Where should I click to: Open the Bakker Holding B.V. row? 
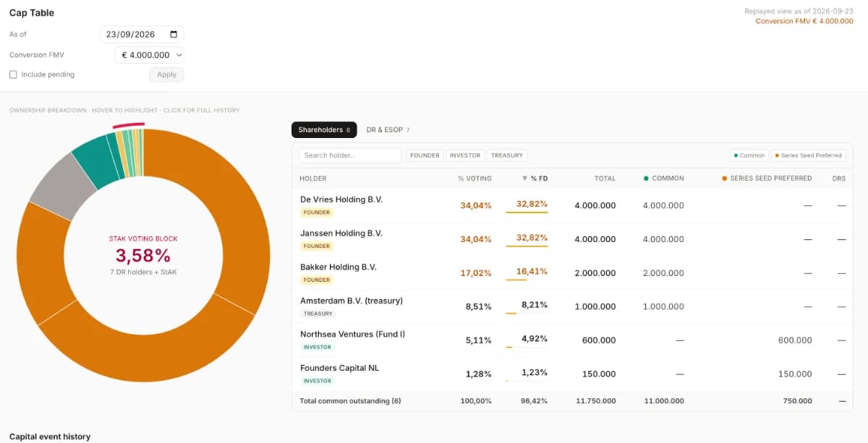click(573, 273)
